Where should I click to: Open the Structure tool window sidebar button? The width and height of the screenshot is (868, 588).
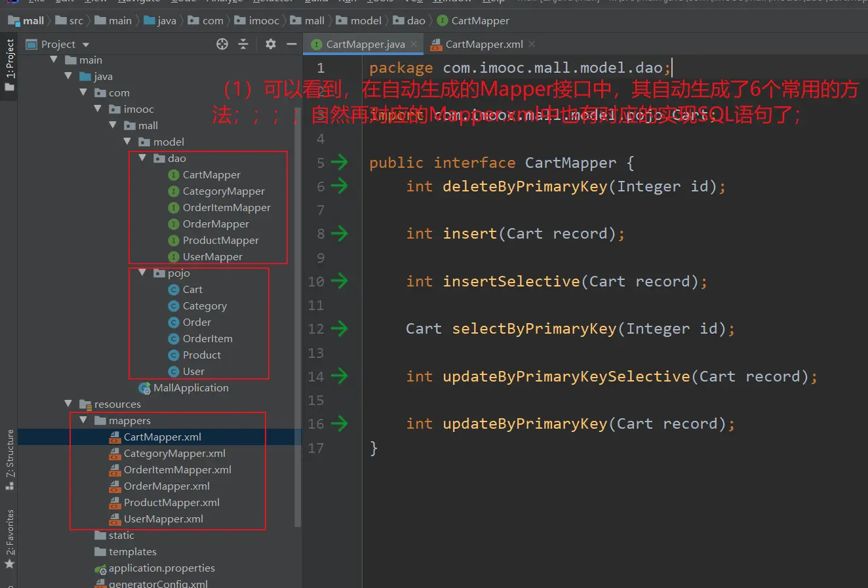10,459
